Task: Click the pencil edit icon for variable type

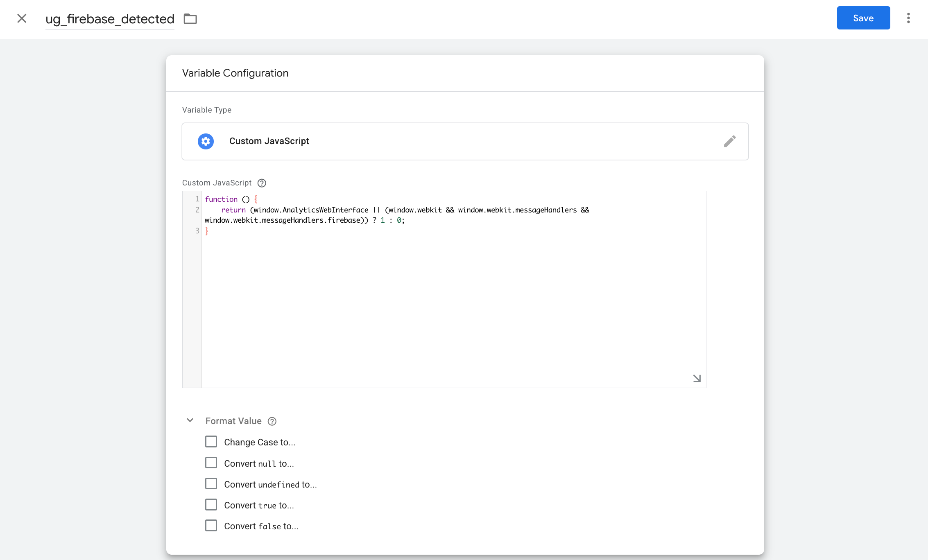Action: pyautogui.click(x=729, y=141)
